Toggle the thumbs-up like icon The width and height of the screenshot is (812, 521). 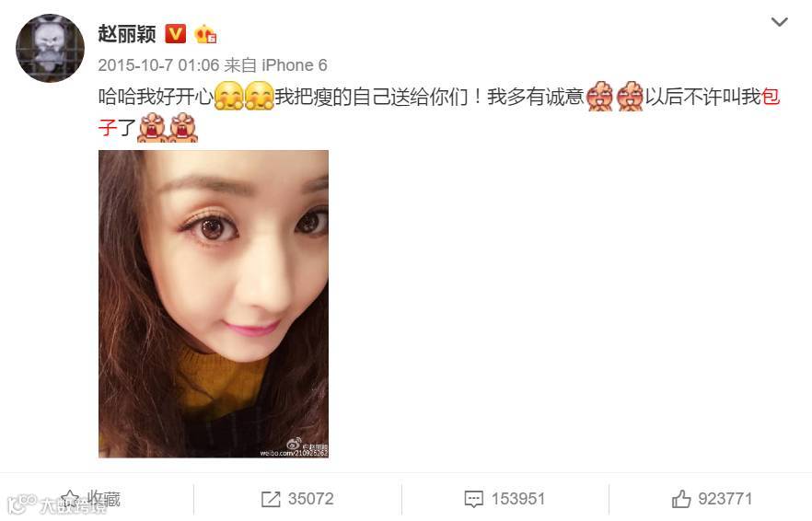pos(681,499)
